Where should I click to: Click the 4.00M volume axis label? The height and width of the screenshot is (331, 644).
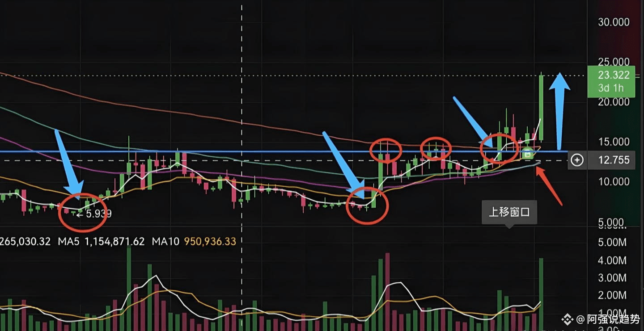pos(613,260)
